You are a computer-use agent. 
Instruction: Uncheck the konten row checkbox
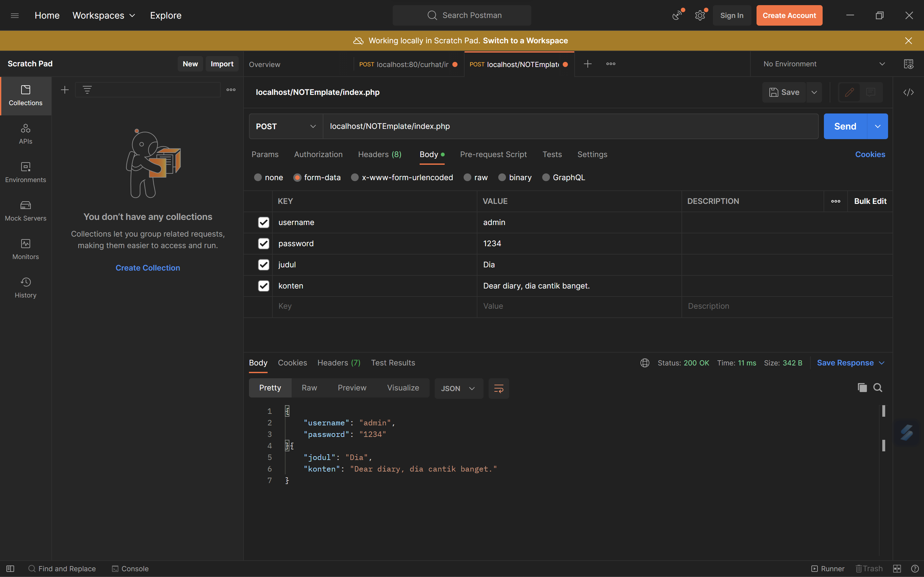(x=263, y=286)
